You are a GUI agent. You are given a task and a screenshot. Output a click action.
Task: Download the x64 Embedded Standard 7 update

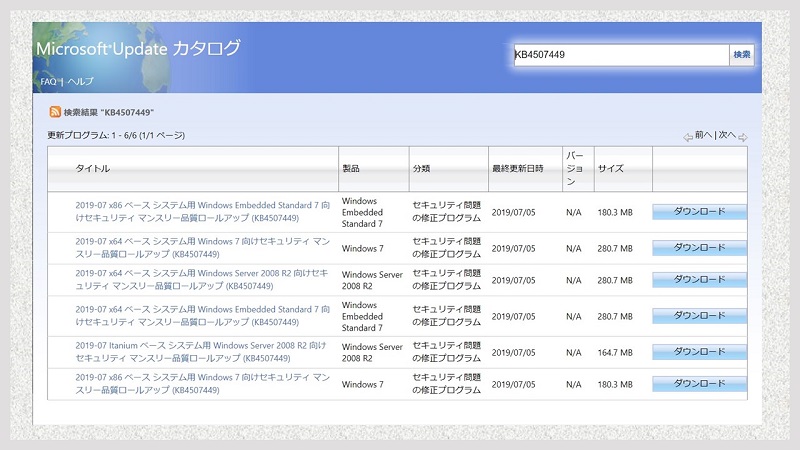pyautogui.click(x=699, y=316)
